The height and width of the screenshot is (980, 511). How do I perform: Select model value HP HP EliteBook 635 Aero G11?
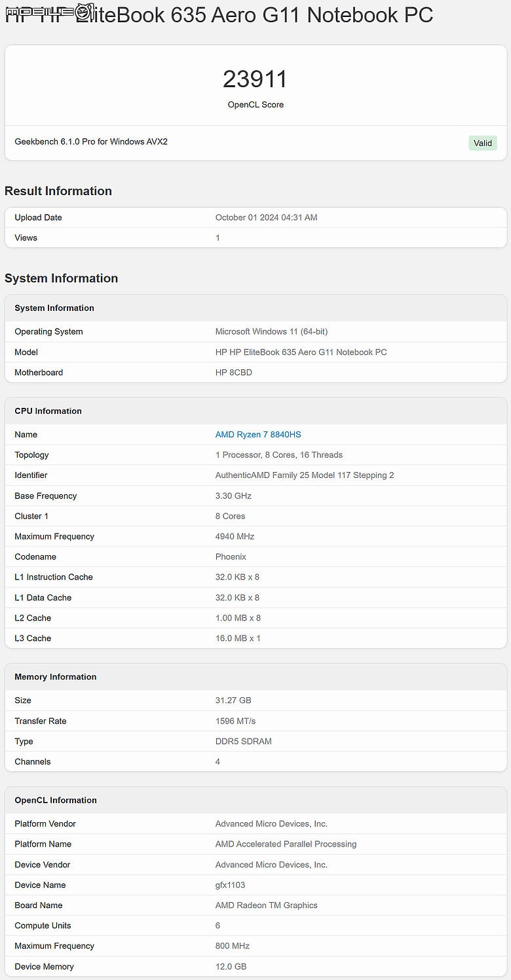point(301,352)
